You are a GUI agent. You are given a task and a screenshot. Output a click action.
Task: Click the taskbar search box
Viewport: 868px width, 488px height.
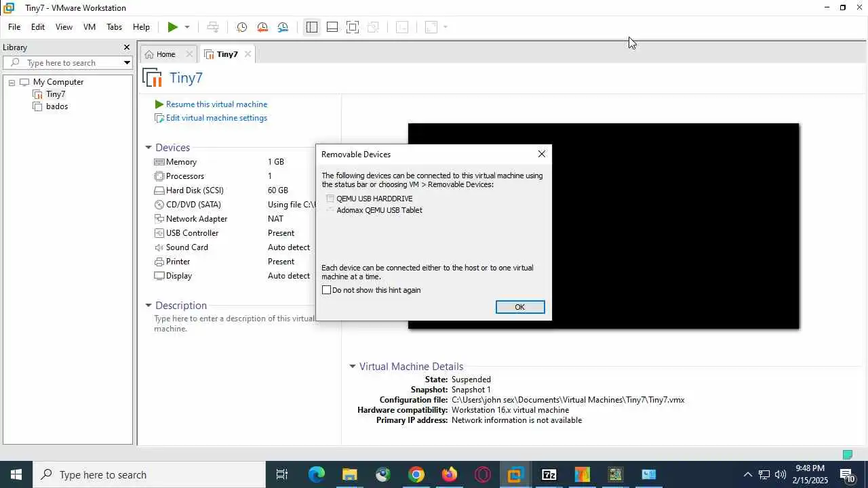pos(149,474)
